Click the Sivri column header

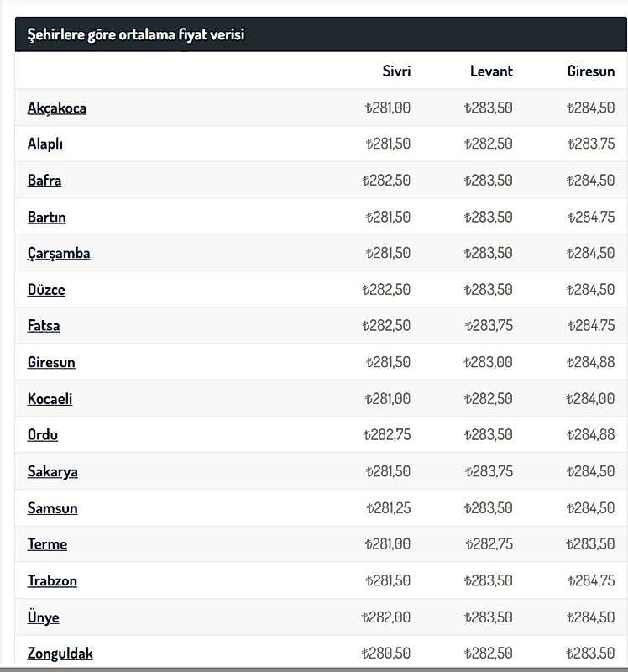396,71
